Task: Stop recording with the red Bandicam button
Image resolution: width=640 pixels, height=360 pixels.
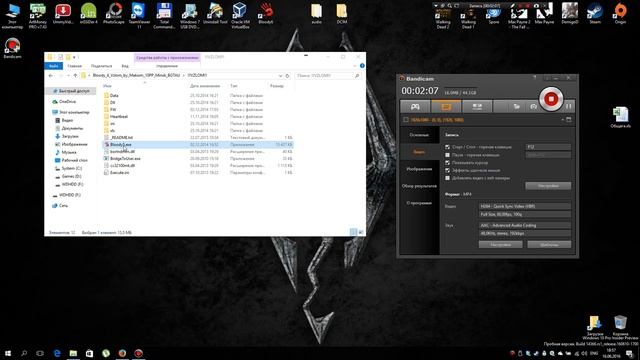Action: (551, 99)
